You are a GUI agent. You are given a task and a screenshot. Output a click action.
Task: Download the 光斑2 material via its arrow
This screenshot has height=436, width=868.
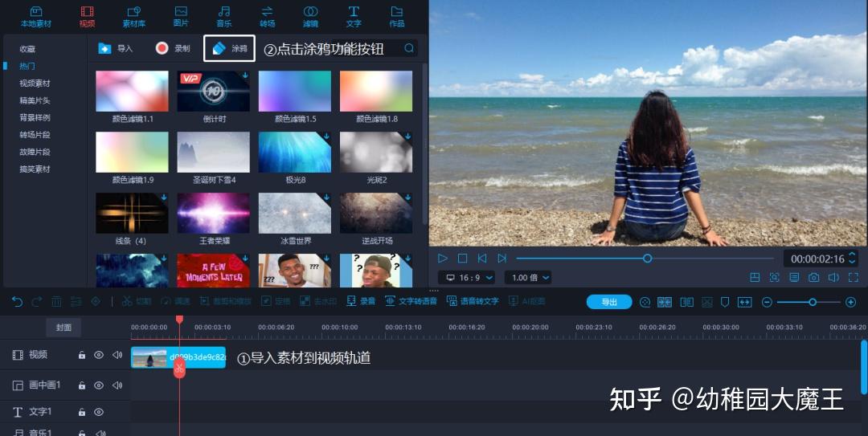(408, 137)
